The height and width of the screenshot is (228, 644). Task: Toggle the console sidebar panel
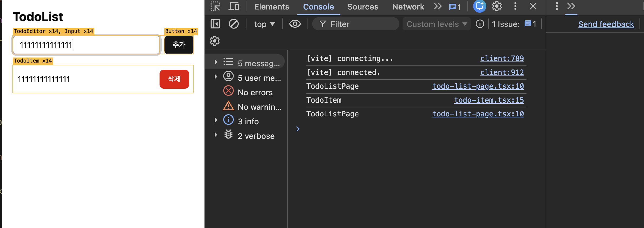coord(215,24)
